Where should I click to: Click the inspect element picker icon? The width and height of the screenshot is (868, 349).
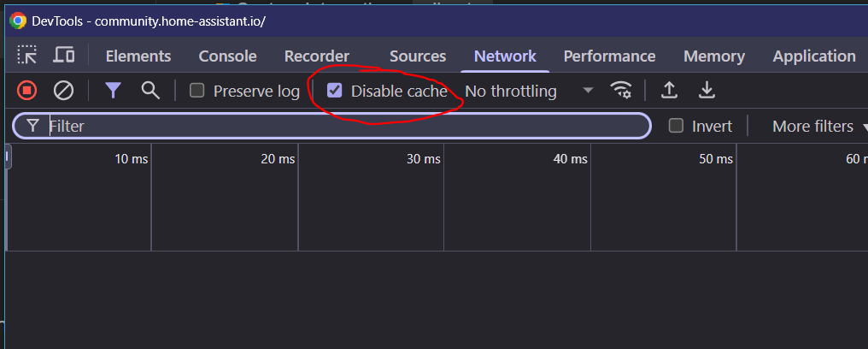[x=28, y=56]
